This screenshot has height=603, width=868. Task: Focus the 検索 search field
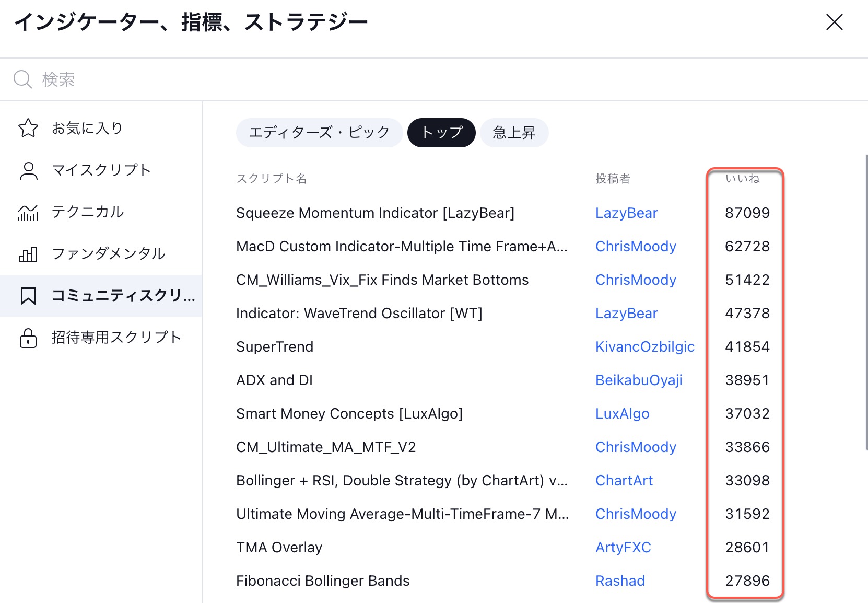(x=434, y=79)
